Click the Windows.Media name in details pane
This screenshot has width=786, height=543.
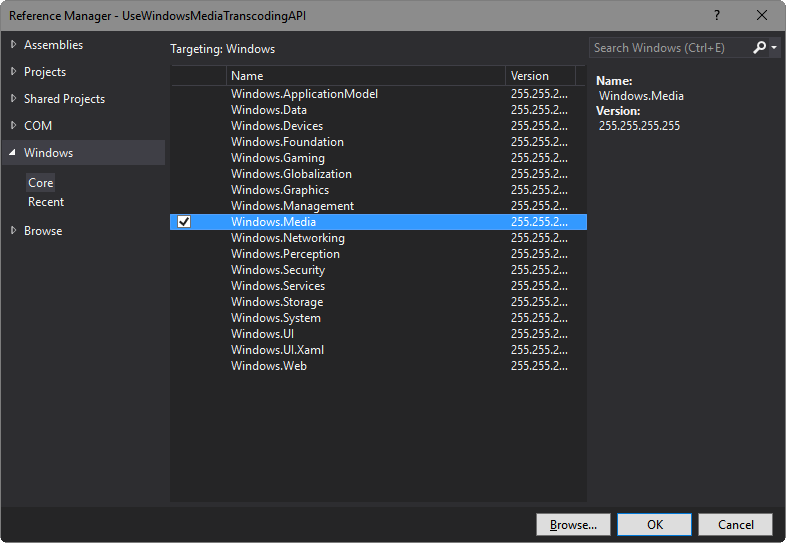(x=641, y=96)
